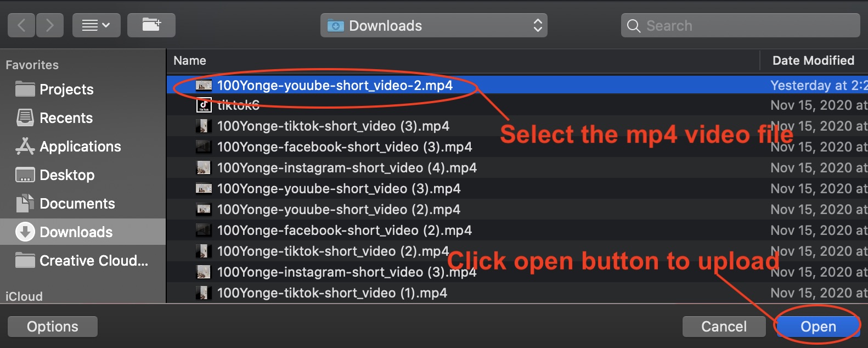Sort files by Name column header
868x348 pixels.
pyautogui.click(x=190, y=60)
